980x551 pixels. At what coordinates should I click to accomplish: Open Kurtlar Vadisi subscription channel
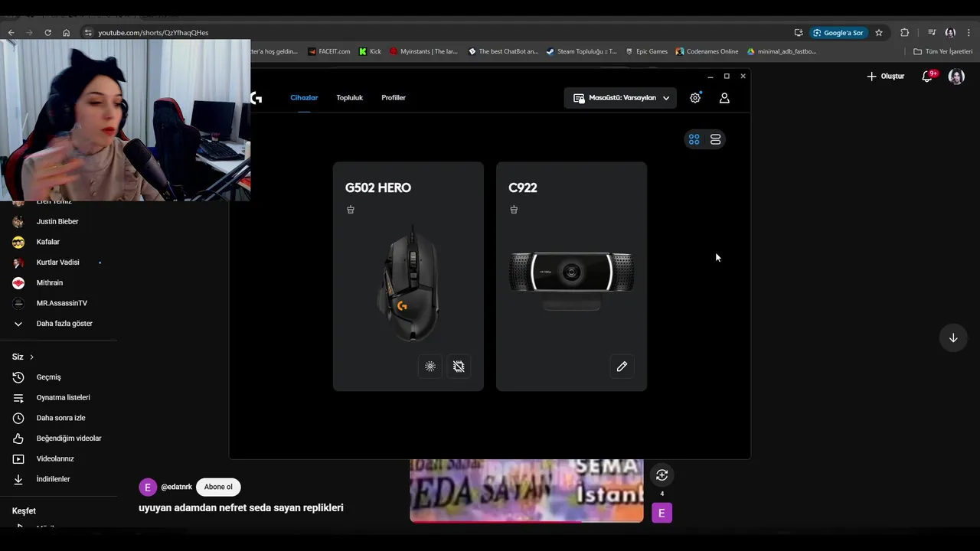coord(58,262)
